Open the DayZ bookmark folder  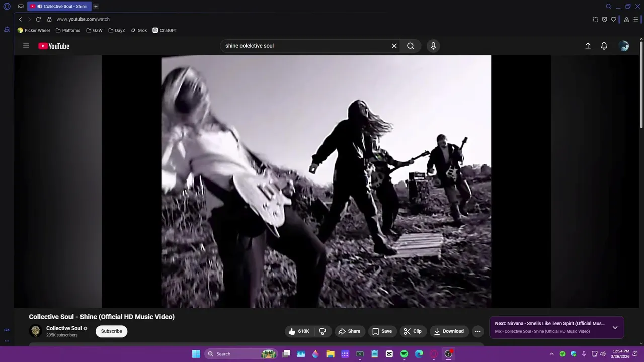pyautogui.click(x=117, y=30)
